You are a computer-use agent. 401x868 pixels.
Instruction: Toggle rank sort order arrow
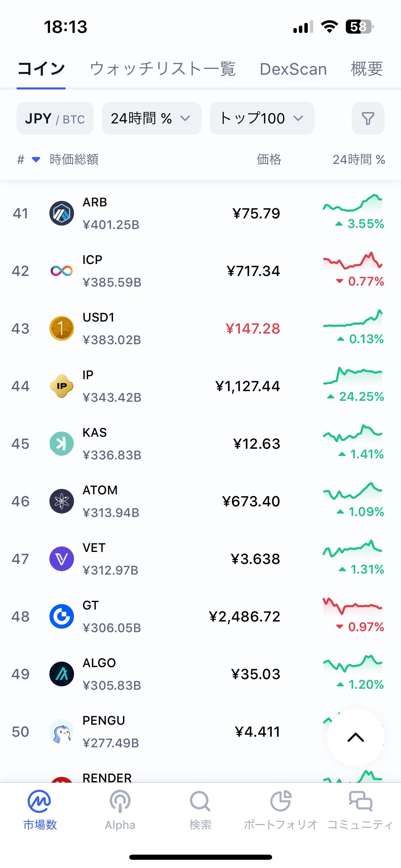(36, 159)
